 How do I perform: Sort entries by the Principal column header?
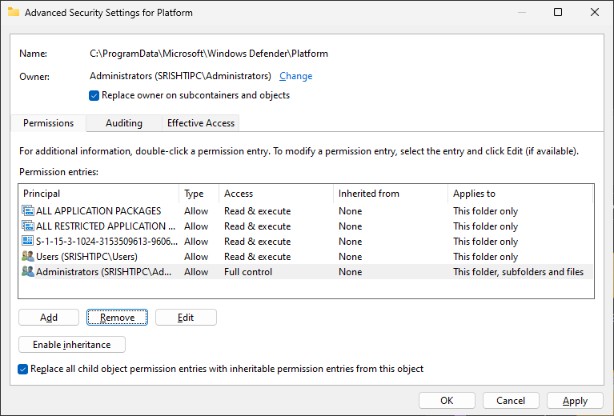pyautogui.click(x=98, y=193)
